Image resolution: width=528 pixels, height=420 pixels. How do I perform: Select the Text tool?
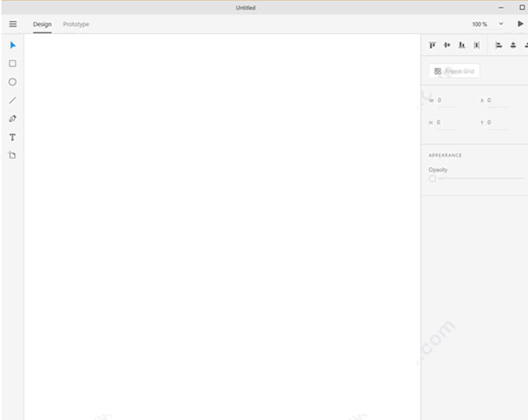[12, 137]
